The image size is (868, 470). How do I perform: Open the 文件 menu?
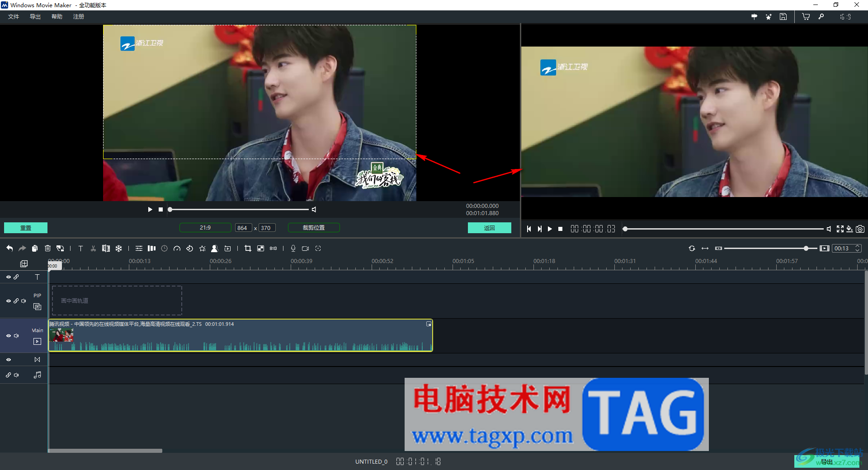(14, 17)
